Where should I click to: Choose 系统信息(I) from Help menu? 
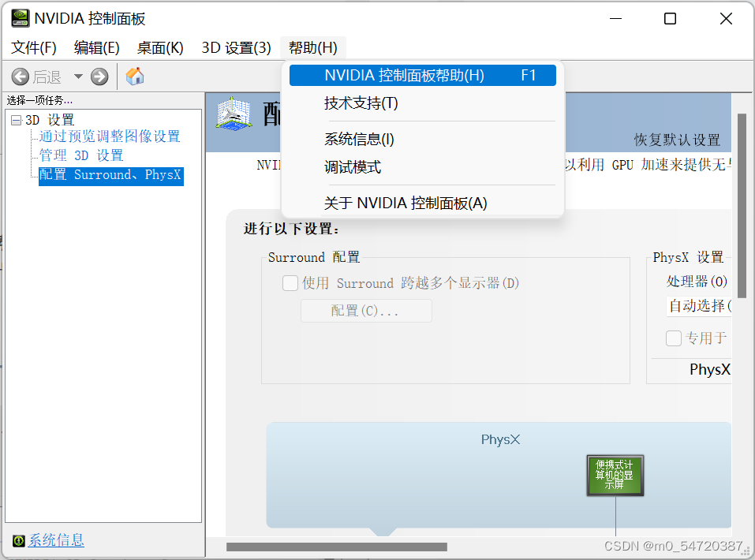click(423, 139)
